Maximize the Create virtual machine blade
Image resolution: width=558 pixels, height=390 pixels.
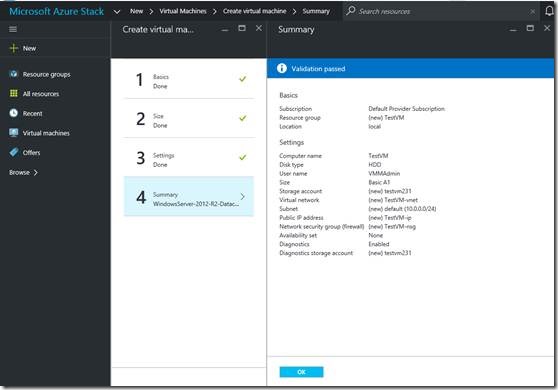(x=242, y=28)
